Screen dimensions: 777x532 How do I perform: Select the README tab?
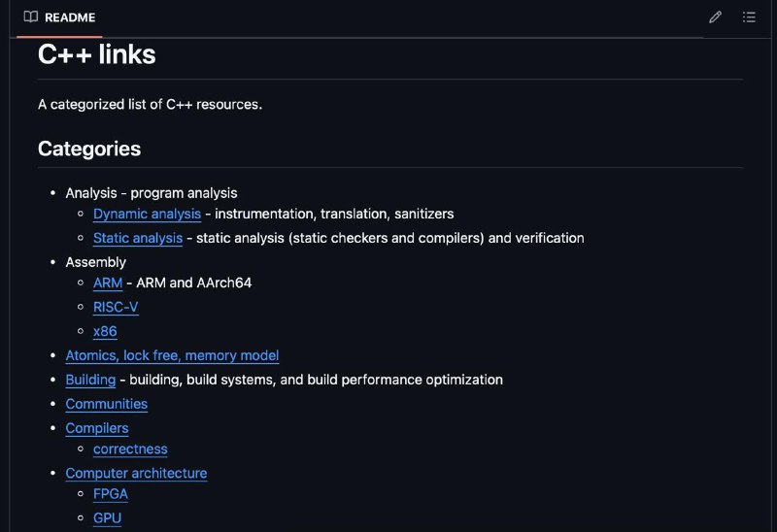tap(59, 17)
